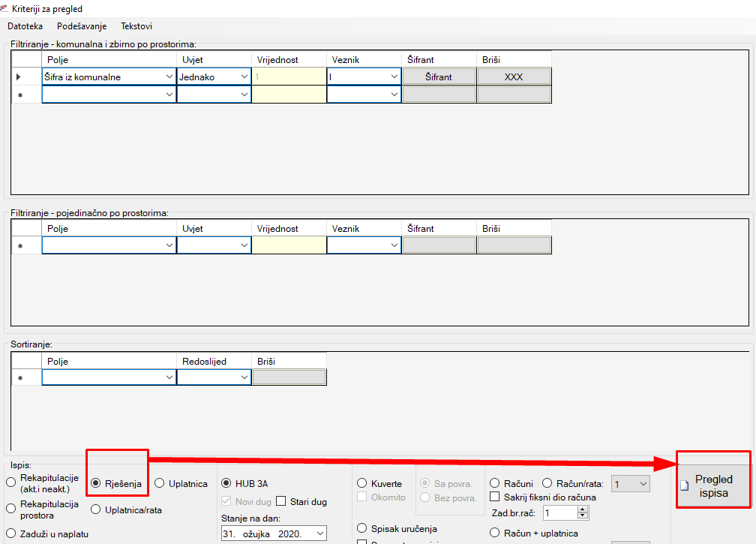Open the Podešavanje menu

click(x=82, y=26)
